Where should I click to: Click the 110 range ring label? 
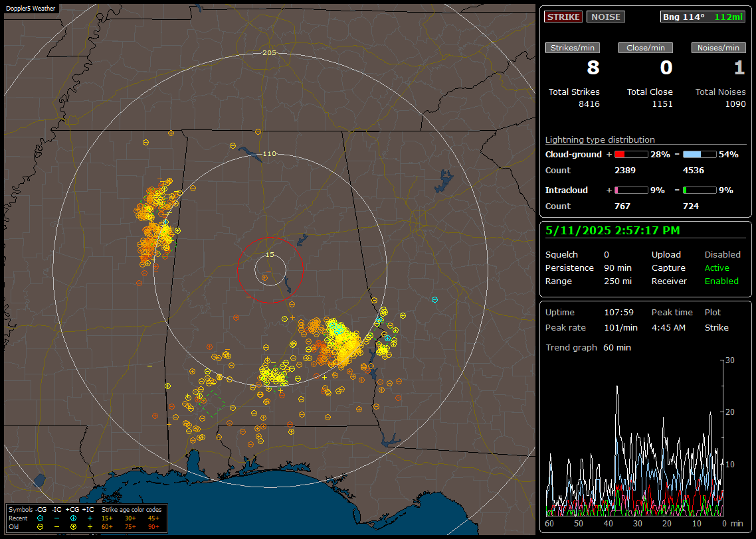click(269, 154)
